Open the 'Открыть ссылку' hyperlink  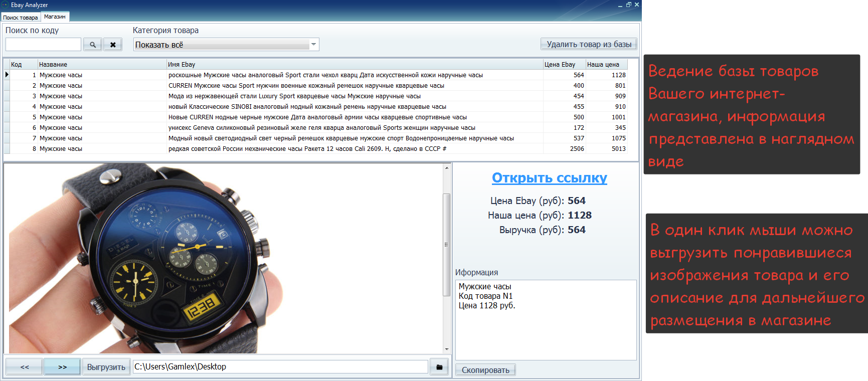550,178
